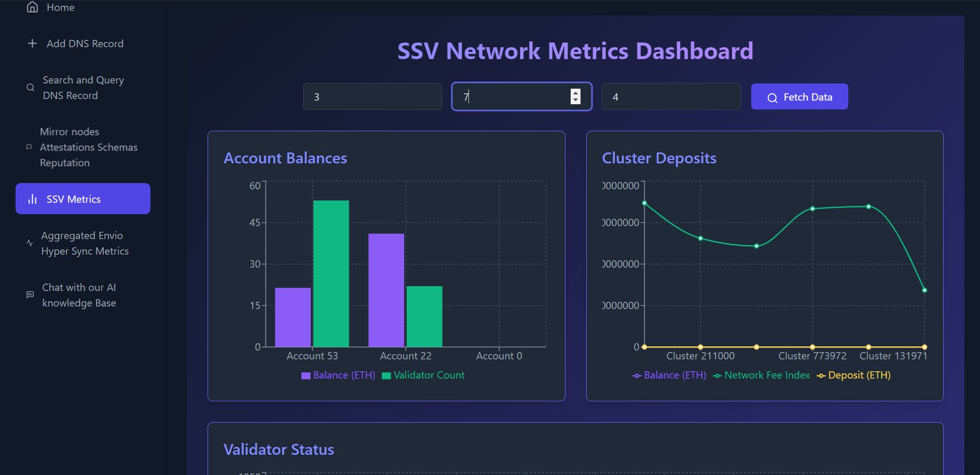Viewport: 980px width, 475px height.
Task: Click the bar chart icon in SSV Metrics
Action: point(32,199)
